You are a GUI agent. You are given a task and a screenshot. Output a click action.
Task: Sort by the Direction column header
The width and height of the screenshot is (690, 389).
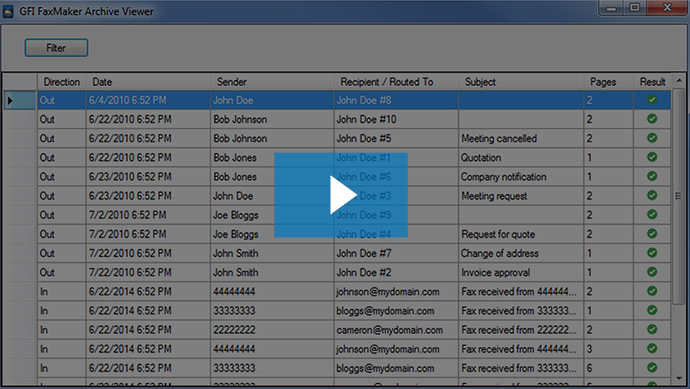coord(62,82)
